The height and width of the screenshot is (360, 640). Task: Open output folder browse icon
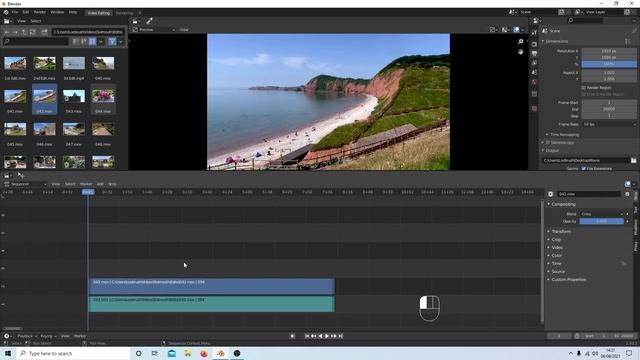click(633, 160)
